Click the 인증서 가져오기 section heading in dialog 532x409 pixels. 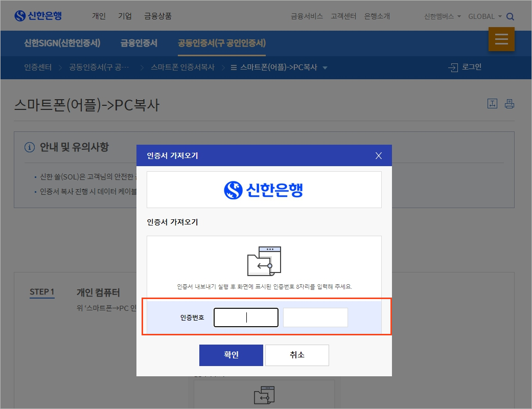point(172,222)
